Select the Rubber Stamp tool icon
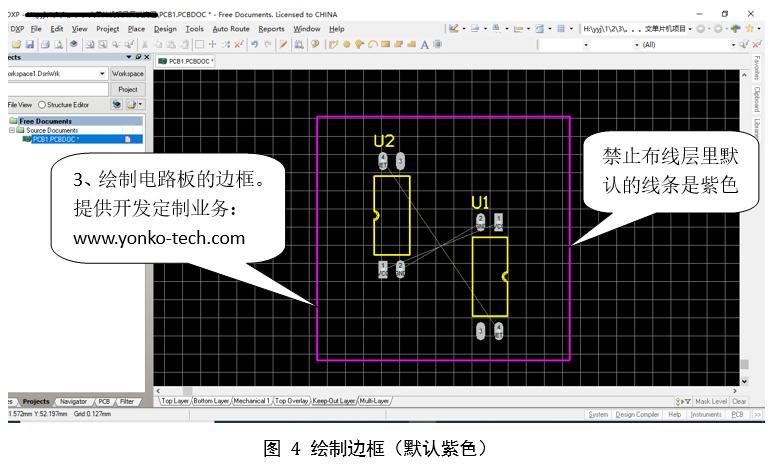 click(x=184, y=44)
